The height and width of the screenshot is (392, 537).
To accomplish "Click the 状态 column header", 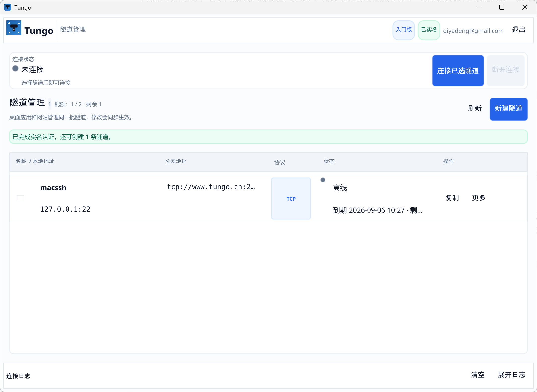I will pyautogui.click(x=329, y=161).
